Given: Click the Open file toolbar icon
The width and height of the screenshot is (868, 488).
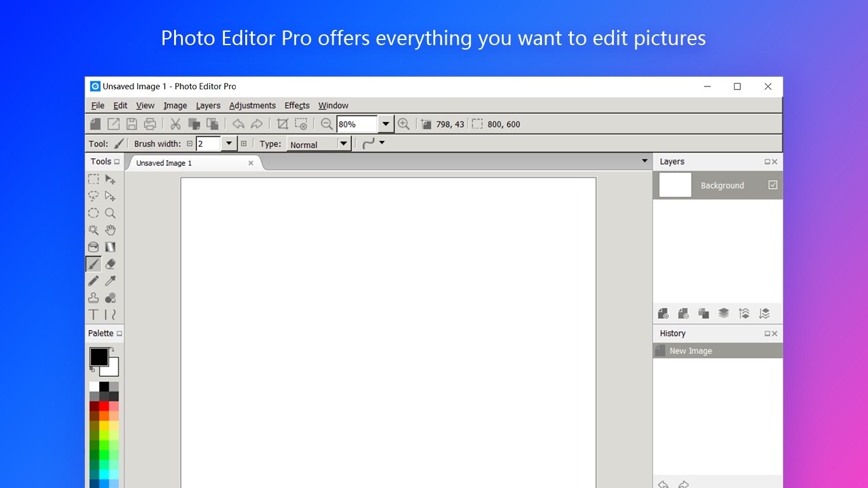Looking at the screenshot, I should click(x=113, y=124).
